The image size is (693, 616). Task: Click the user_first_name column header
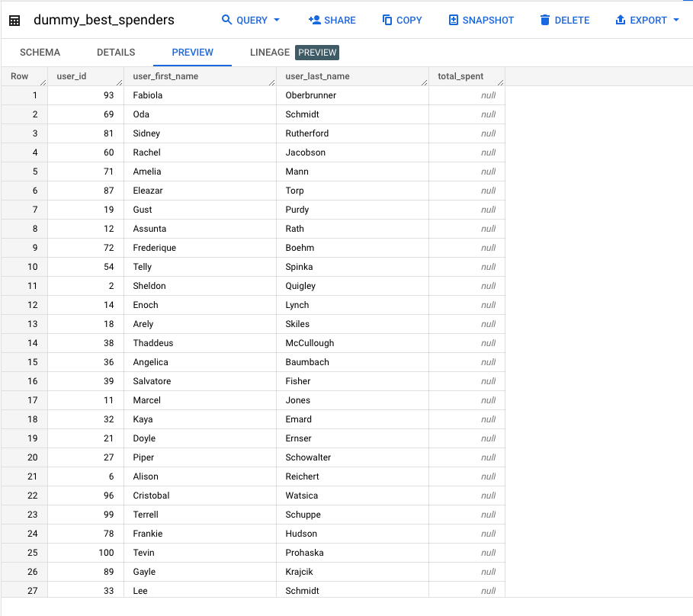(165, 76)
